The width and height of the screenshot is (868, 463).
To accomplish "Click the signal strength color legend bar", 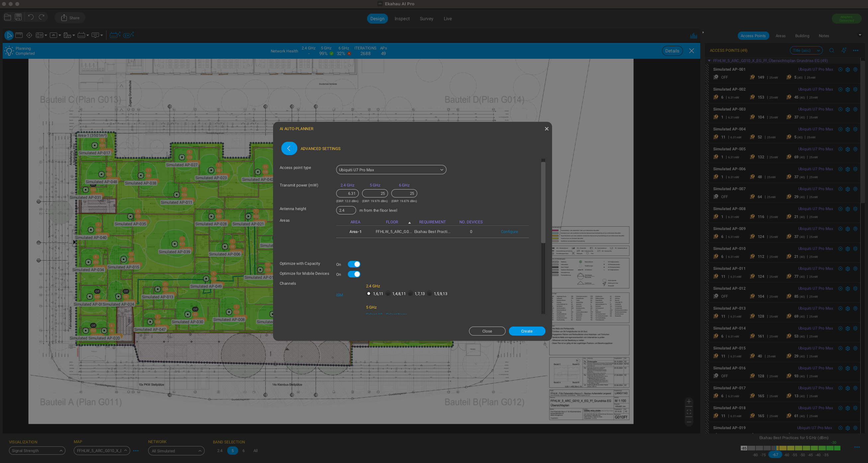I will click(x=791, y=448).
